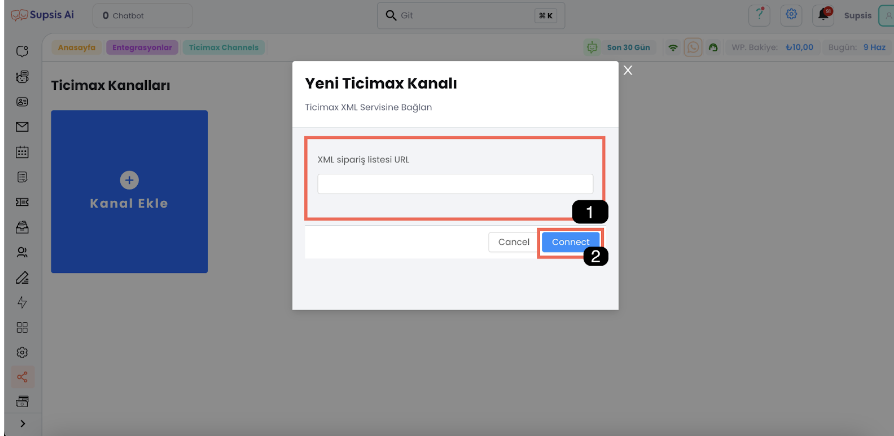Open the notifications bell
Image resolution: width=894 pixels, height=436 pixels.
point(823,15)
